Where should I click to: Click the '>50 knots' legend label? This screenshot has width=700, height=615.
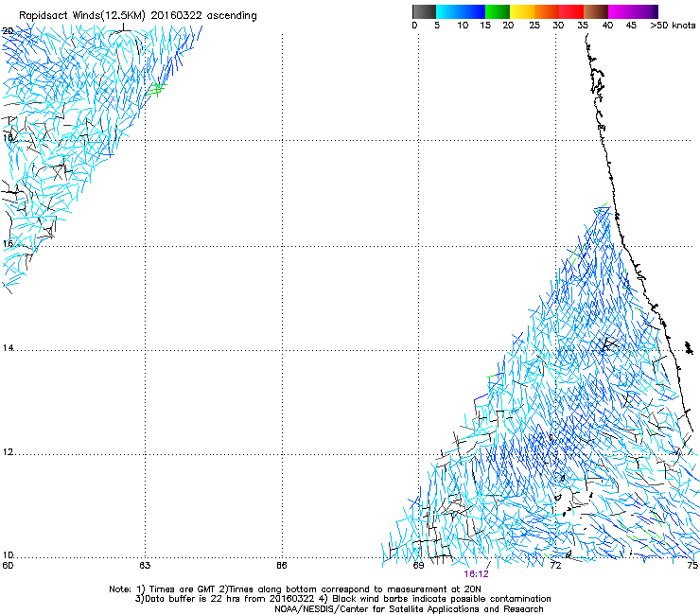[x=673, y=26]
